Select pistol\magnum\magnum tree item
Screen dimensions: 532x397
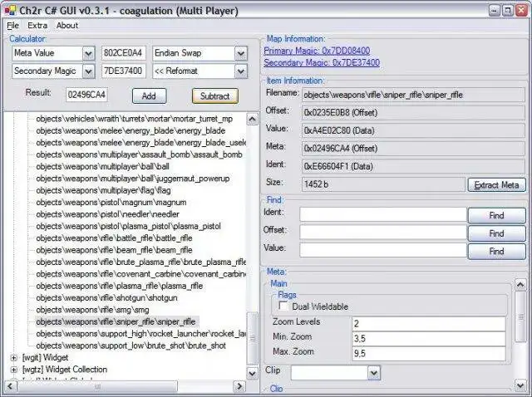(111, 202)
